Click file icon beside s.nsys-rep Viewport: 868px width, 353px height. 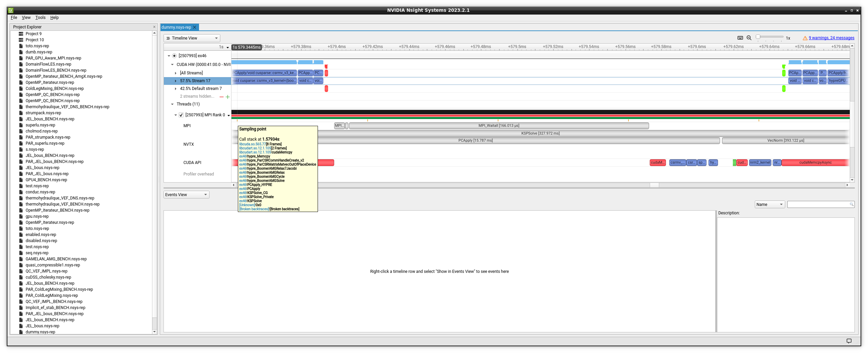coord(21,149)
